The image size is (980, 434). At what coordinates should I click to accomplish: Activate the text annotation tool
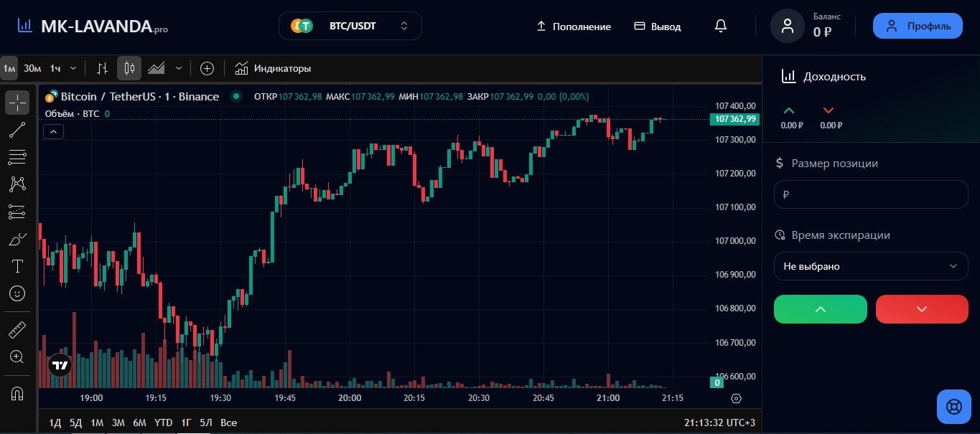click(x=17, y=266)
